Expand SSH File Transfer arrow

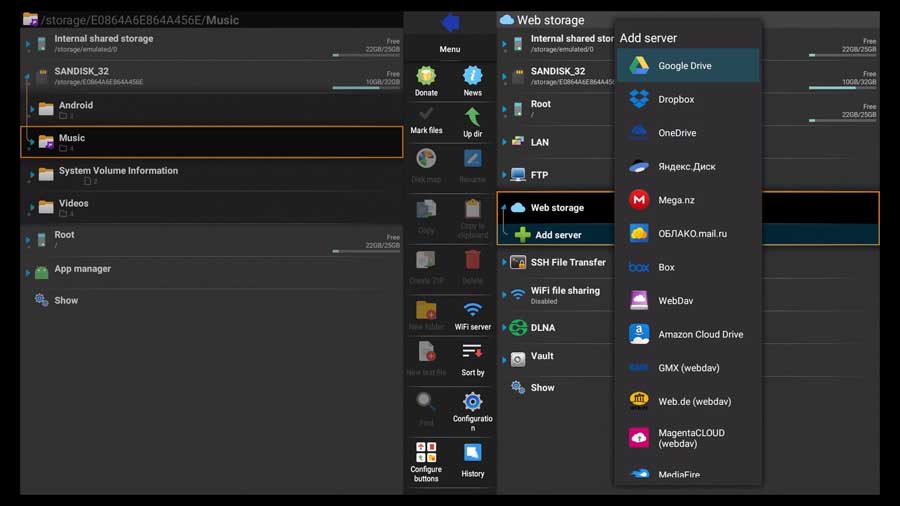pos(504,262)
